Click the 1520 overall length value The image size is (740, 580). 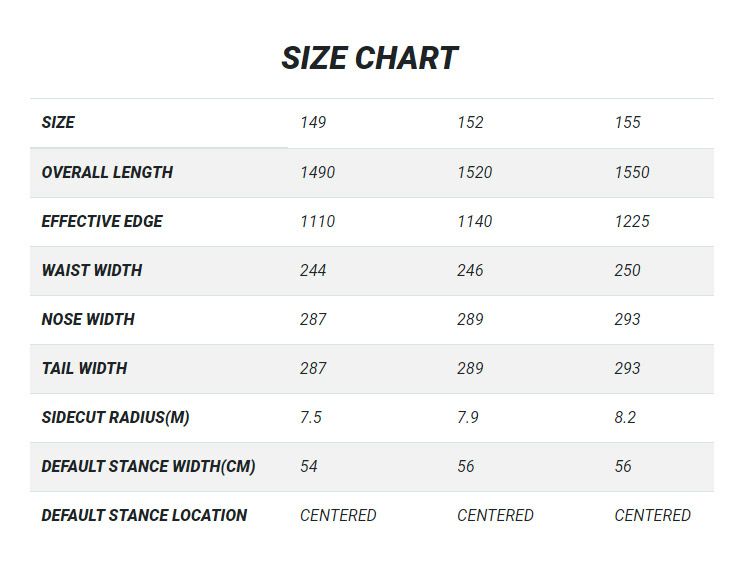[475, 172]
